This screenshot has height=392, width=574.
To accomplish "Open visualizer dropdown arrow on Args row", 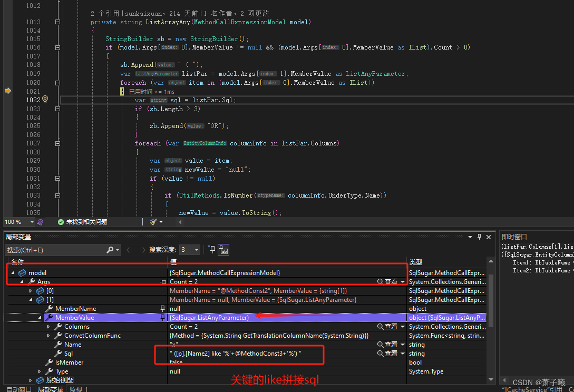I will [x=403, y=282].
